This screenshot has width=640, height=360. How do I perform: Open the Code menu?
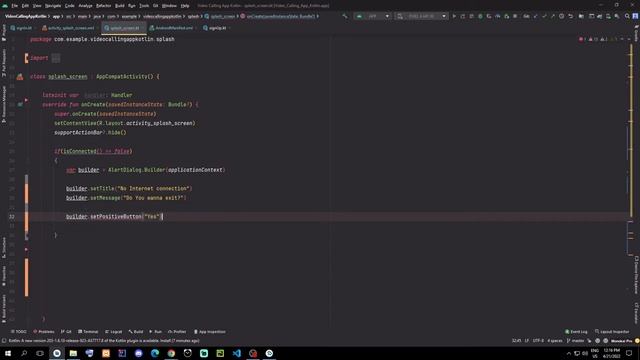69,6
